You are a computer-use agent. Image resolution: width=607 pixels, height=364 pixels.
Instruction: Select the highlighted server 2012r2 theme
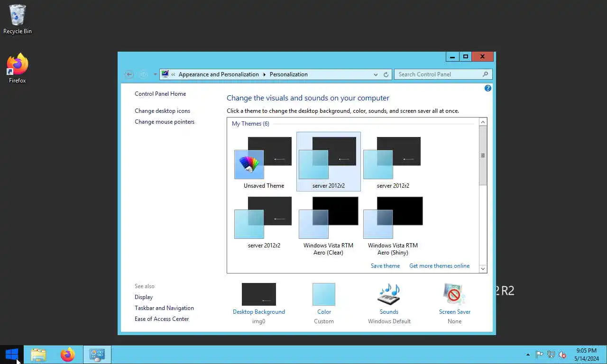(328, 162)
